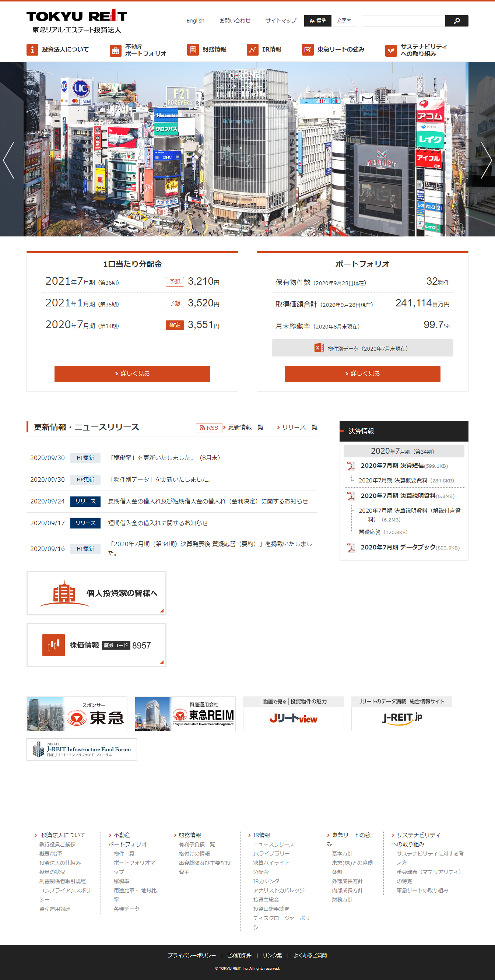Show the next hero slide
The height and width of the screenshot is (980, 495).
click(x=486, y=160)
